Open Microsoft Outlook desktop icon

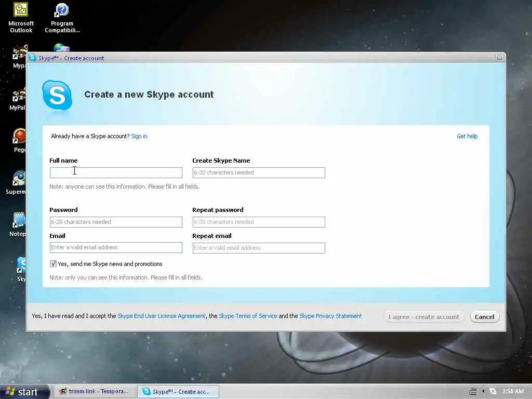[x=21, y=18]
